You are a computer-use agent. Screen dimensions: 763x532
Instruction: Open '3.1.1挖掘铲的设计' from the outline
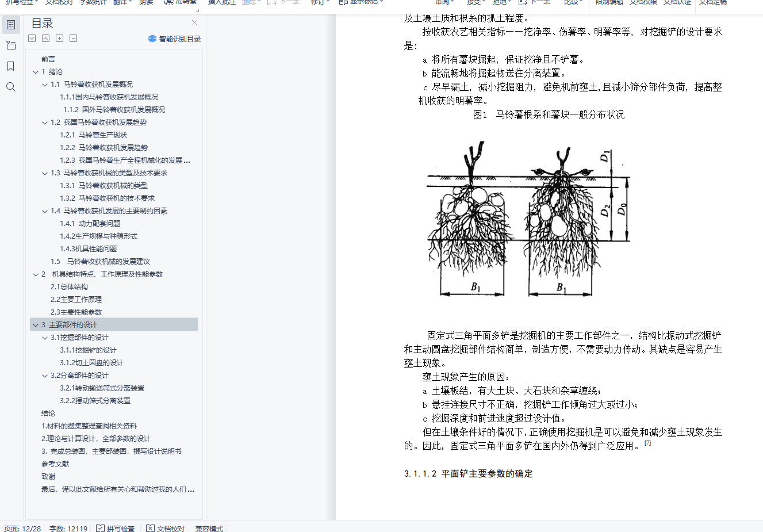coord(88,350)
